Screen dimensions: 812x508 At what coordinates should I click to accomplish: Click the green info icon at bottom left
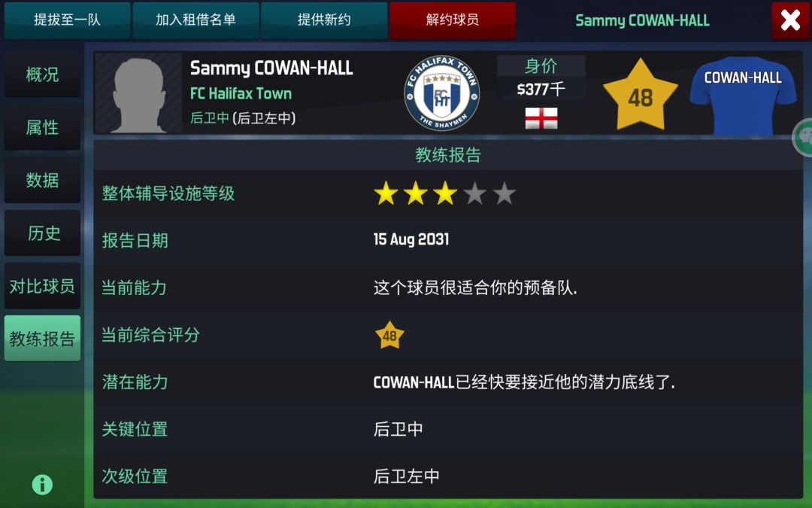coord(42,485)
